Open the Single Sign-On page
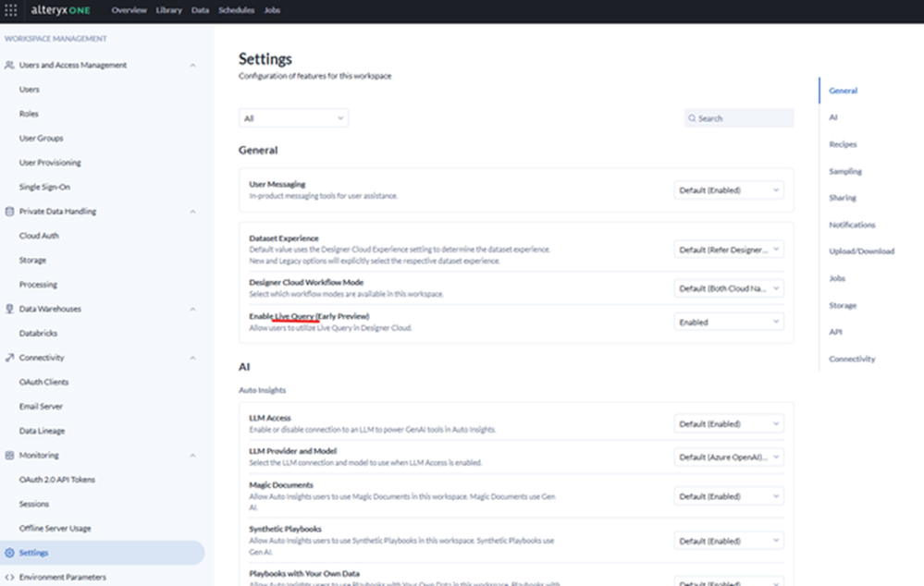924x586 pixels. (44, 188)
